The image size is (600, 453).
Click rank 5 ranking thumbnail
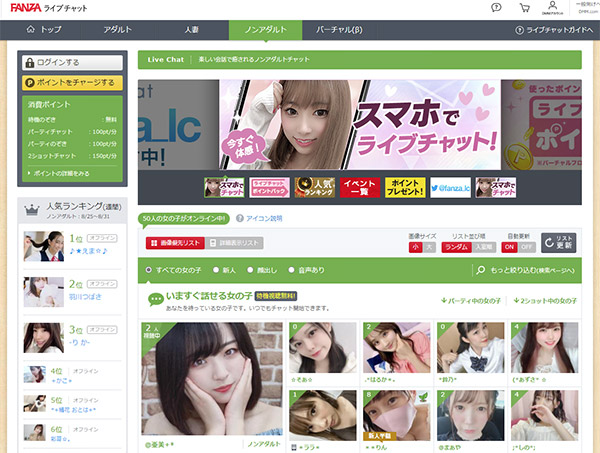pos(35,403)
